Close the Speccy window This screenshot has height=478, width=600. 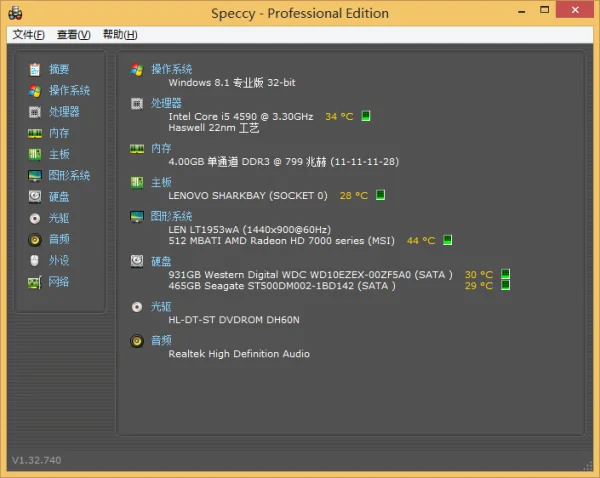point(575,10)
